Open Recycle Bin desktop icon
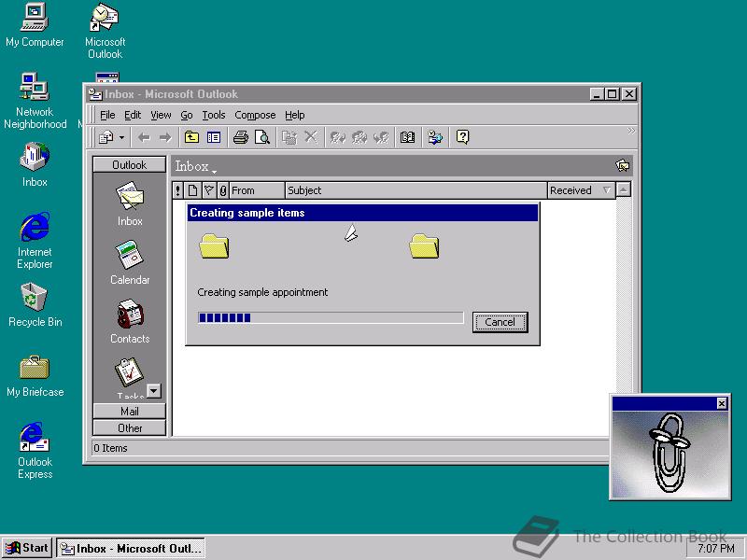The height and width of the screenshot is (560, 747). click(35, 305)
